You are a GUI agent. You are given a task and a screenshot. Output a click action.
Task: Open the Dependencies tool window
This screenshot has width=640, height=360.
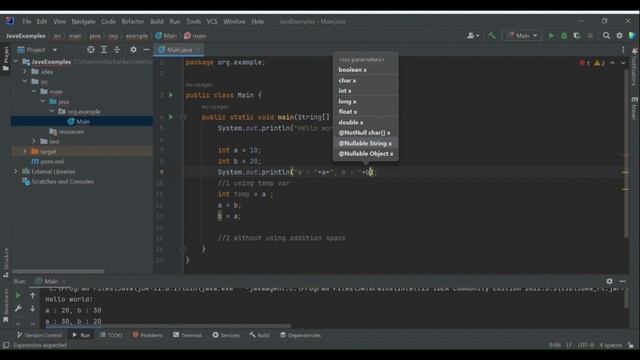coord(301,335)
